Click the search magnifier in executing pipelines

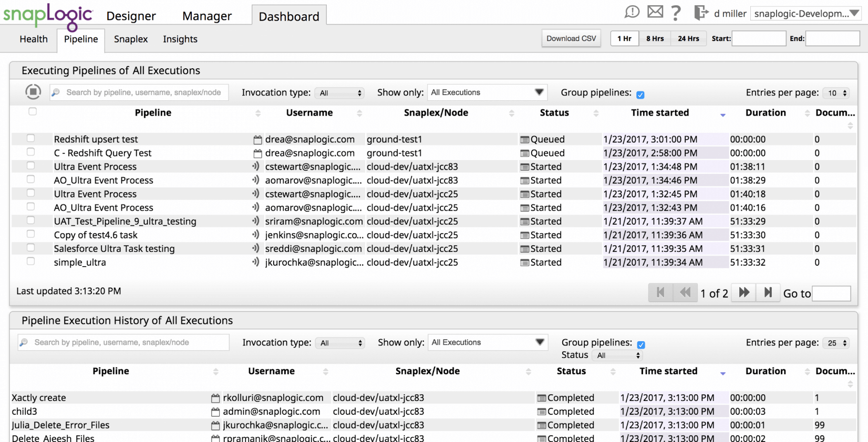point(56,92)
